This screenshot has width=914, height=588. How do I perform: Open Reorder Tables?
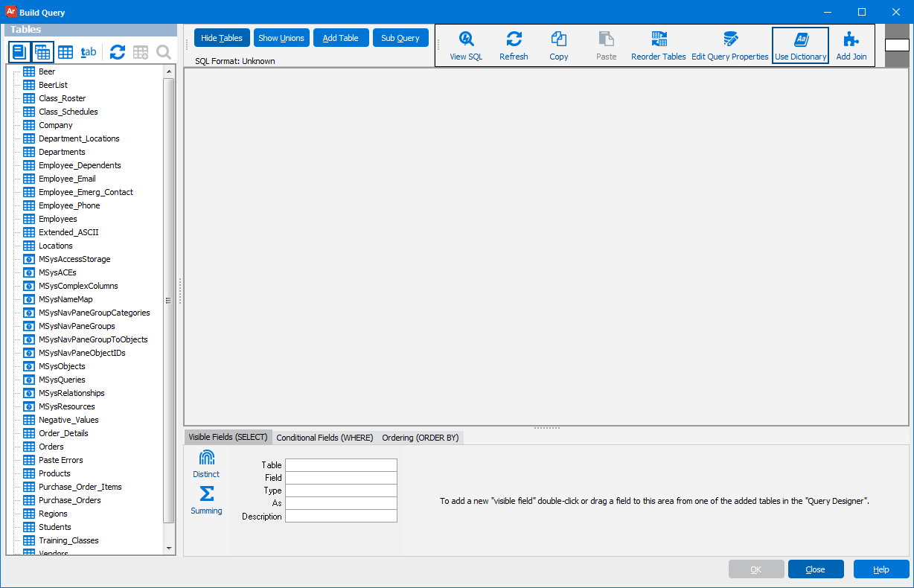click(x=658, y=45)
